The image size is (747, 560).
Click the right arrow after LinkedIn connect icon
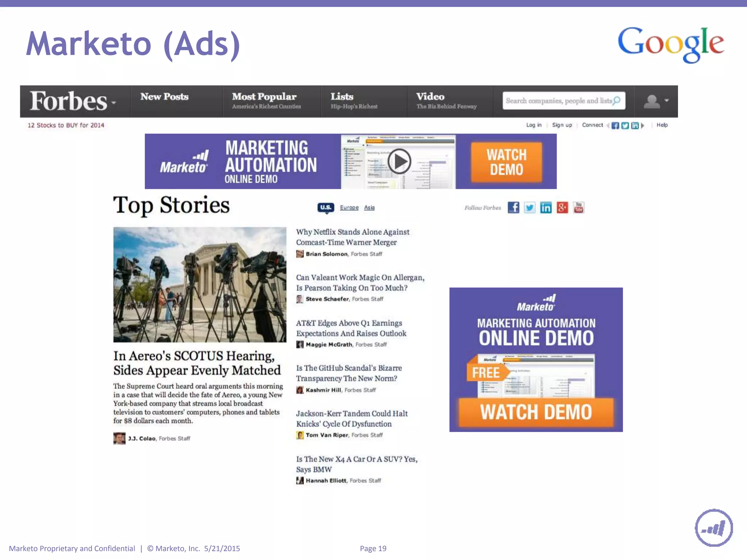pos(643,126)
